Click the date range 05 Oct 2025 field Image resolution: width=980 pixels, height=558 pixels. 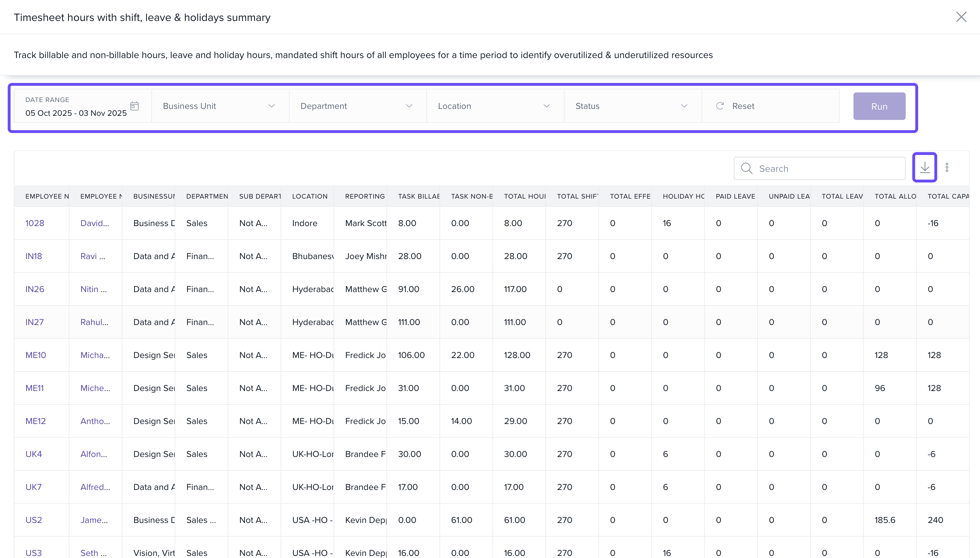[76, 113]
